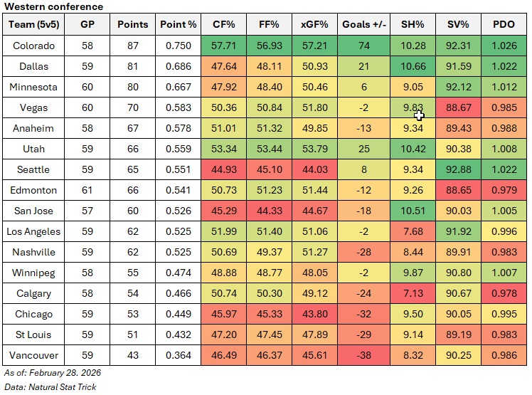
Task: Click Vancouver's Goals +/- value of -38
Action: tap(363, 355)
